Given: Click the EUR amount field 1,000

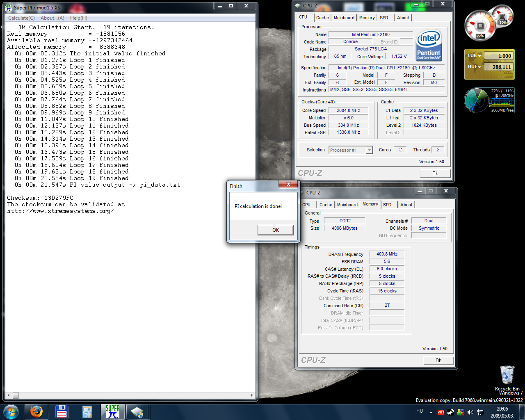Looking at the screenshot, I should (498, 56).
